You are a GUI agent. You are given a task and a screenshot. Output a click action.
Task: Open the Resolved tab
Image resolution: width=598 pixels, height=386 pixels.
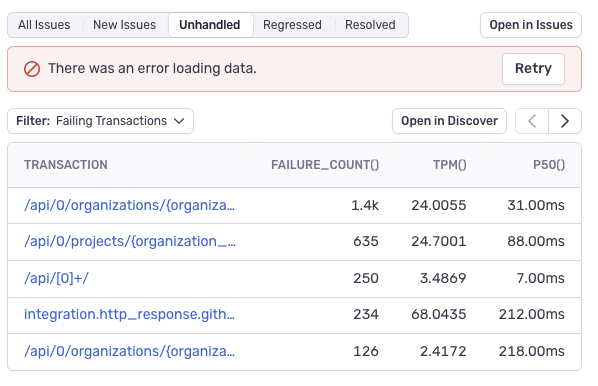(x=370, y=25)
